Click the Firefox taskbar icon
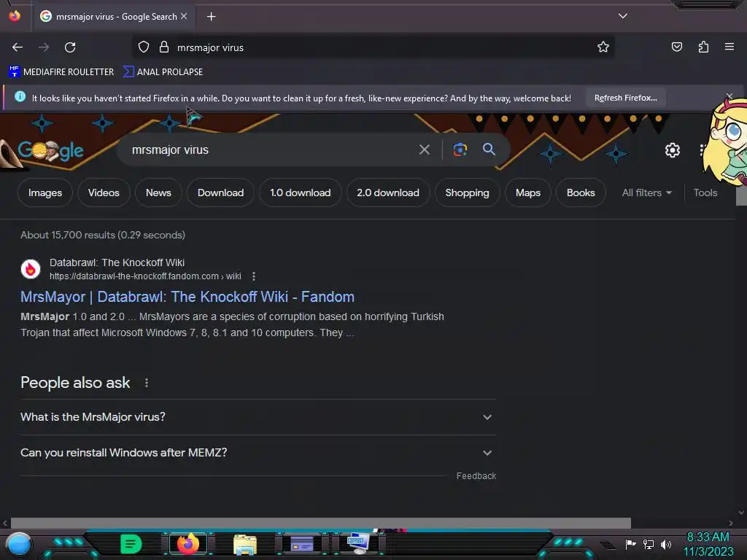The image size is (747, 560). point(187,544)
